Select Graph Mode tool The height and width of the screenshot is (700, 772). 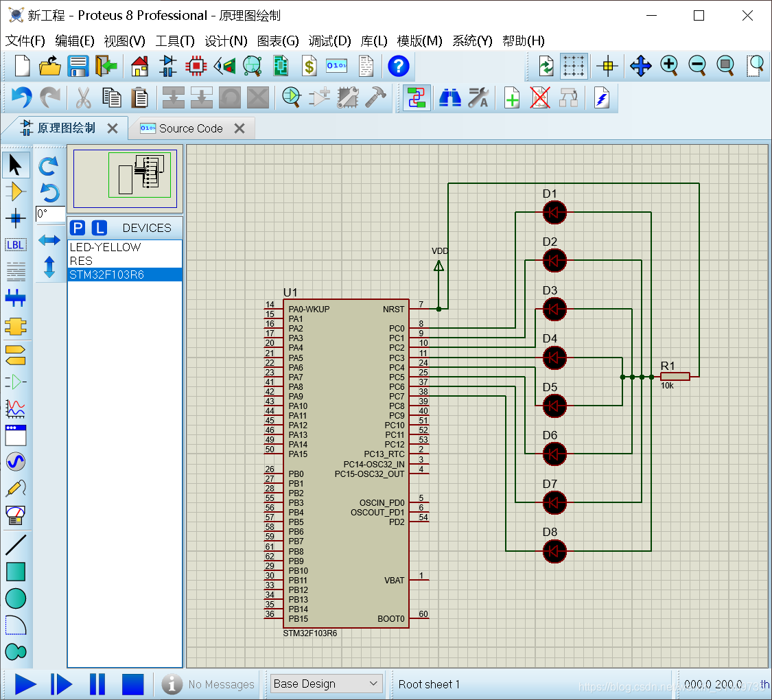coord(16,408)
